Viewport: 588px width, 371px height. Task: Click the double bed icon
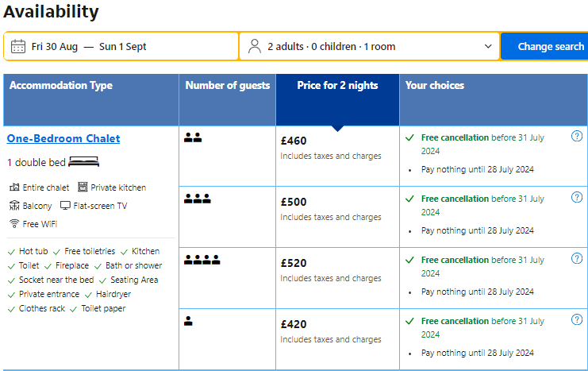[x=83, y=162]
